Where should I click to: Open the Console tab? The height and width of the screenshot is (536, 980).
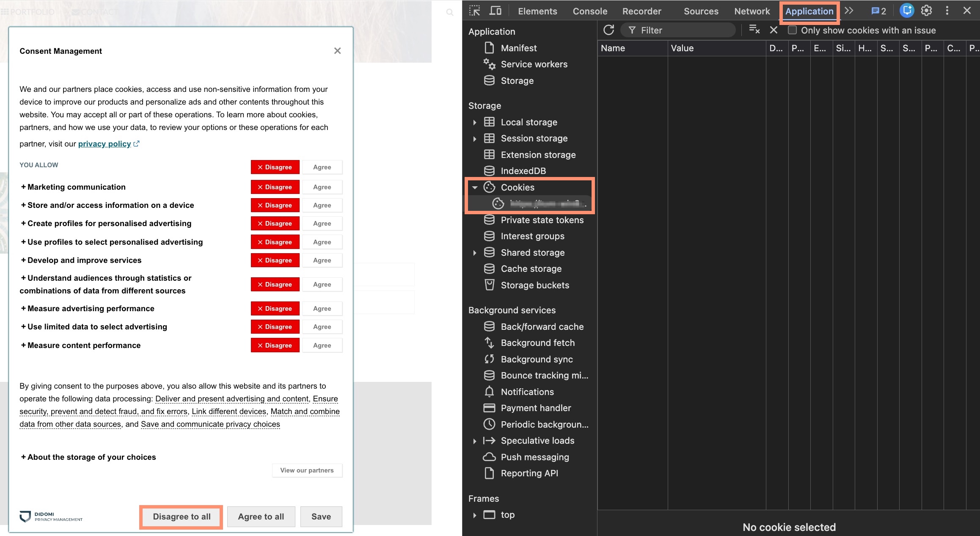[x=589, y=11]
